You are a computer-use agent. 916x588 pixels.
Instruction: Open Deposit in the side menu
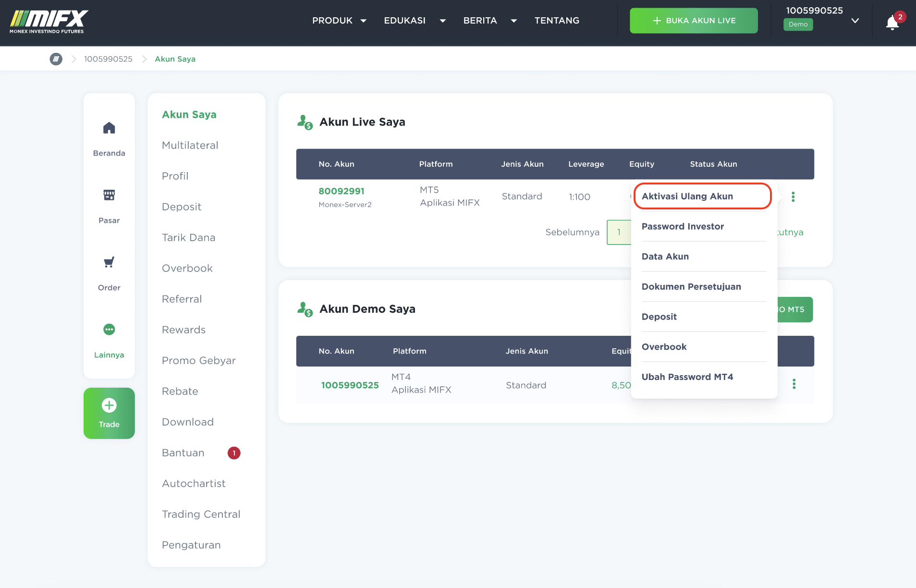click(181, 207)
